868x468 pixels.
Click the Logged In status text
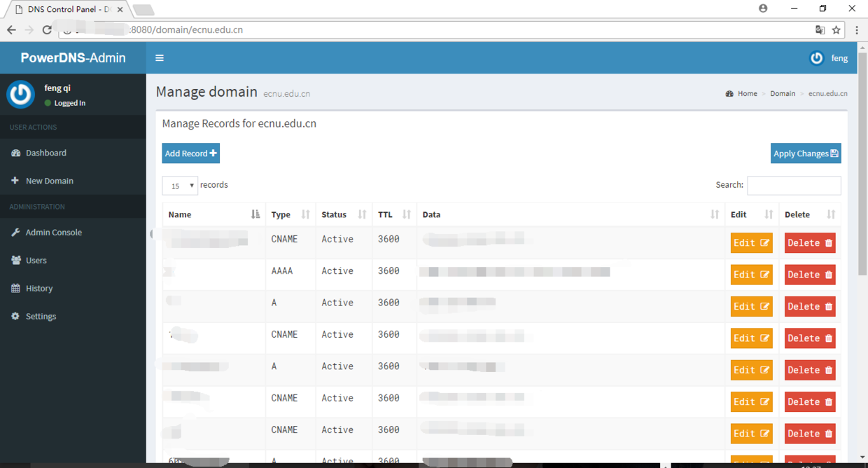[70, 103]
